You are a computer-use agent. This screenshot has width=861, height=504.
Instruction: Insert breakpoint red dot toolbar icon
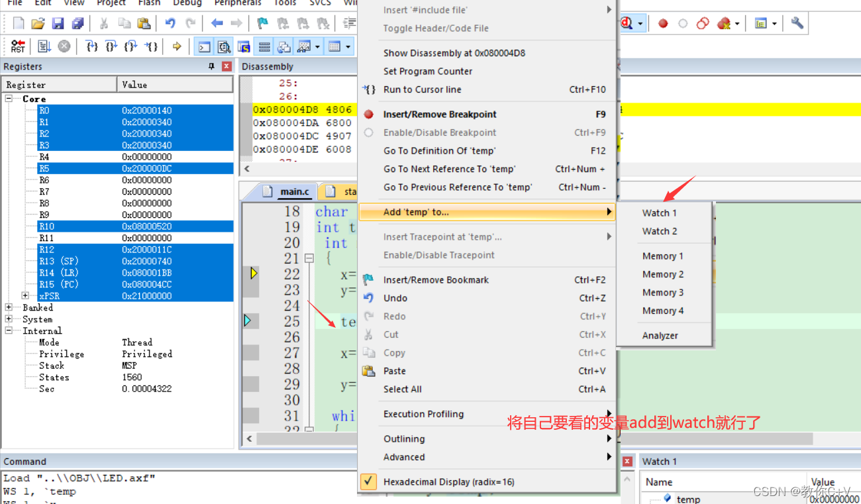pos(663,24)
